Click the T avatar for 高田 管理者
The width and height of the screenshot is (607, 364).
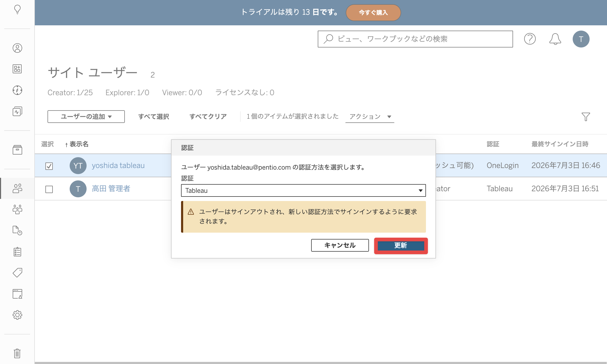point(78,189)
